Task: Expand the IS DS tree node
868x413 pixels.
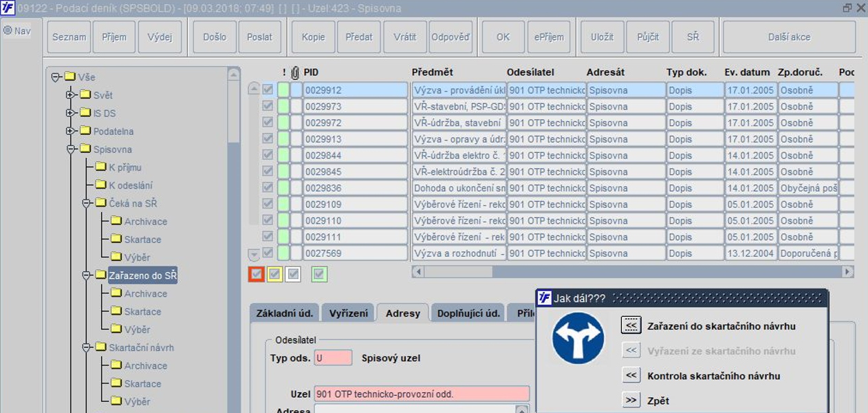Action: (71, 113)
